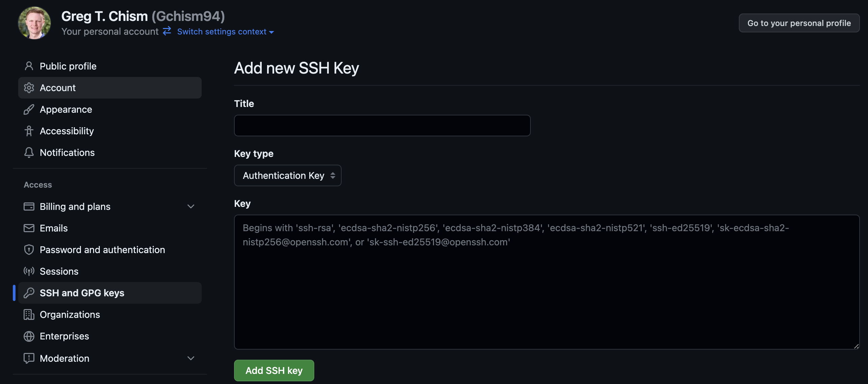The height and width of the screenshot is (384, 868).
Task: Click the Notifications bell icon
Action: pos(29,153)
